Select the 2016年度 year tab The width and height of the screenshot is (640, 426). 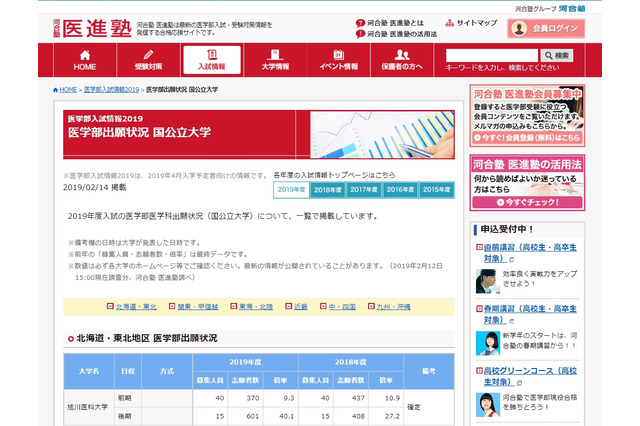click(x=400, y=190)
